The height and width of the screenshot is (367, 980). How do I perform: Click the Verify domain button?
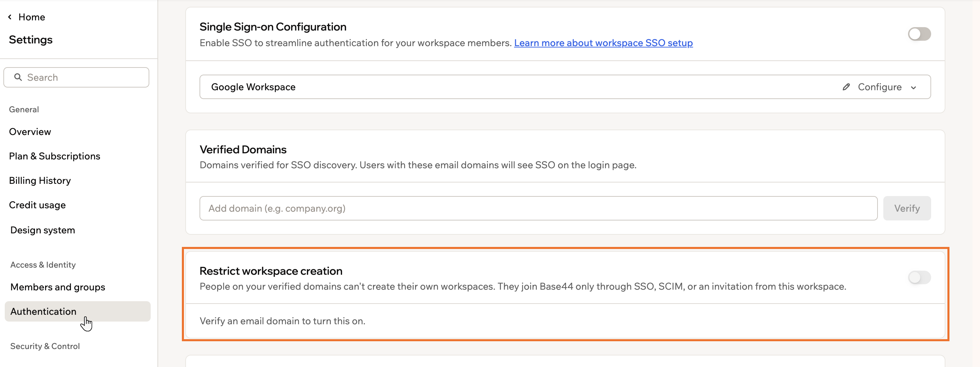907,208
